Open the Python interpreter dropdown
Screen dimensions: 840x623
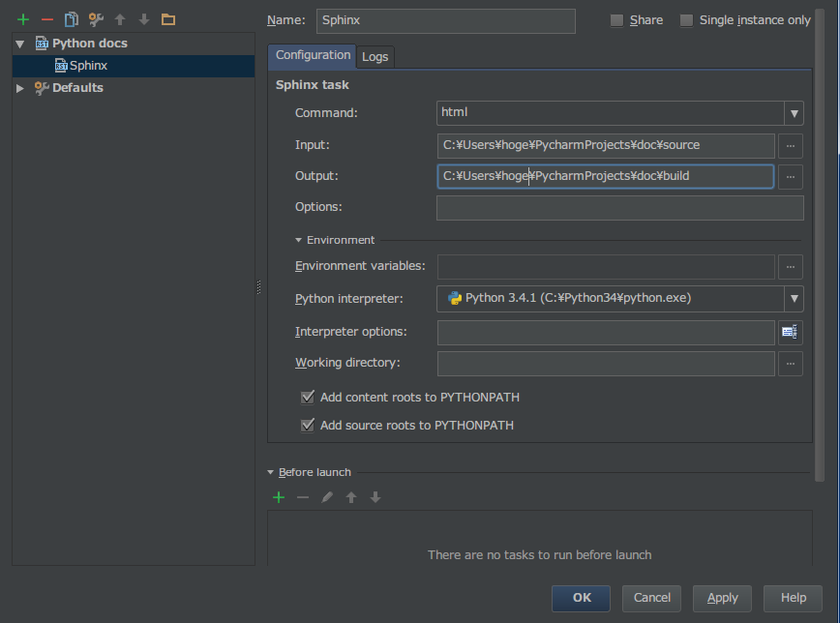tap(794, 298)
